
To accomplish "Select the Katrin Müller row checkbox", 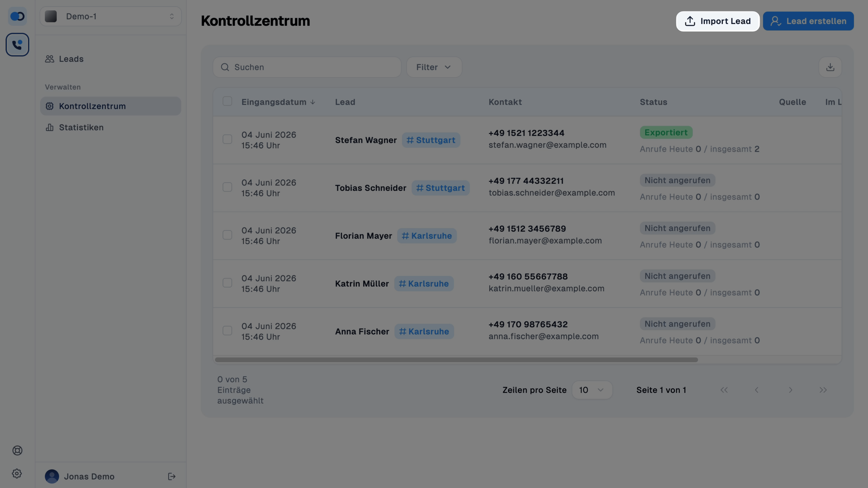I will point(227,283).
